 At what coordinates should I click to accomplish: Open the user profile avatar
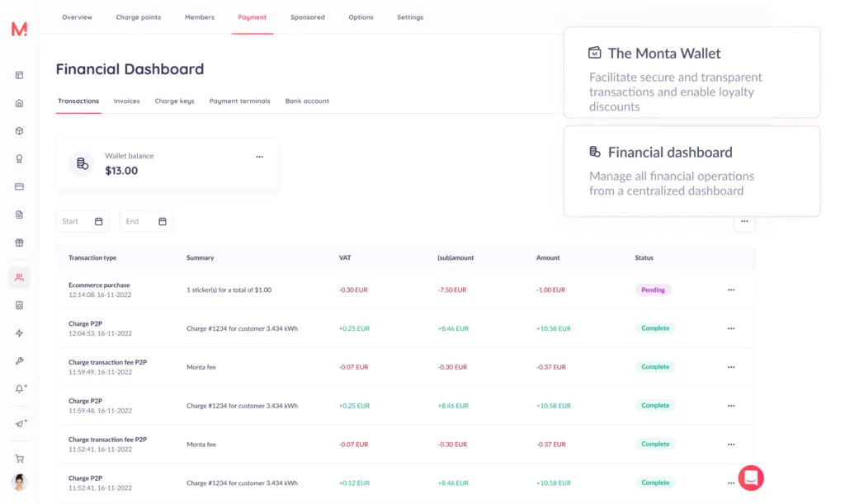tap(20, 482)
